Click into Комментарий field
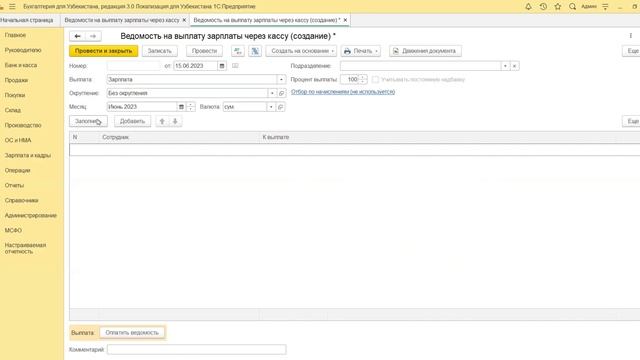The image size is (640, 360). 196,349
